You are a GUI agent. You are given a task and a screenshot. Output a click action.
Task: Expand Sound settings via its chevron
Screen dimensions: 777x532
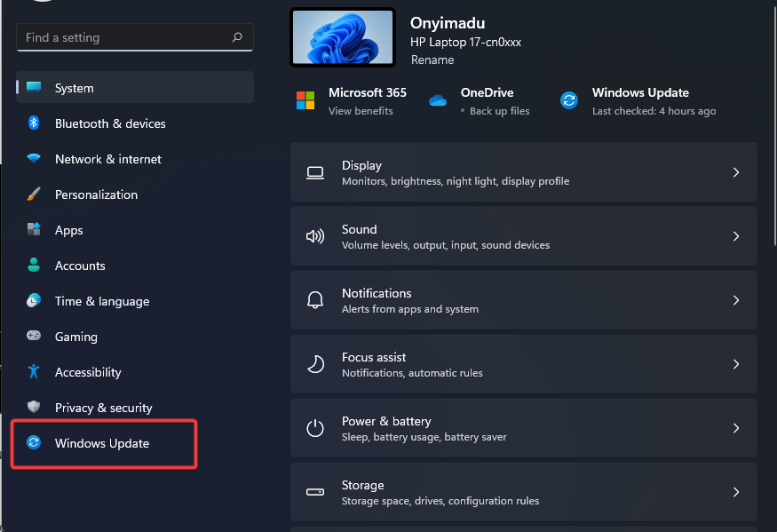tap(736, 236)
